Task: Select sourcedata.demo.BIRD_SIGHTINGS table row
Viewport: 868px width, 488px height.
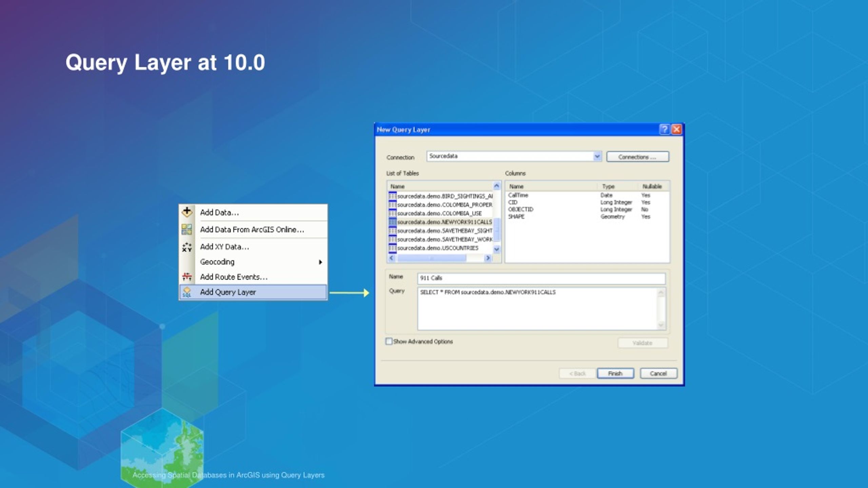Action: click(x=440, y=196)
